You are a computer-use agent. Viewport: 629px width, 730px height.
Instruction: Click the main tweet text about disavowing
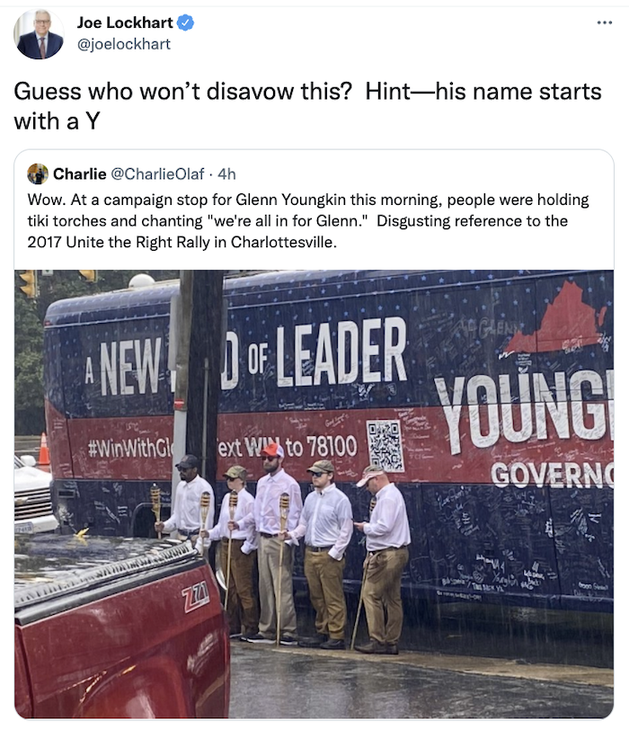(307, 106)
